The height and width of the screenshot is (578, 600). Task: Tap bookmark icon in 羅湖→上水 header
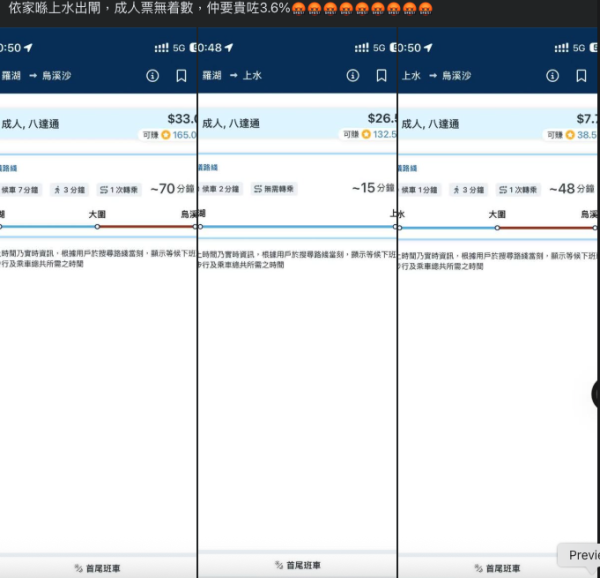point(382,75)
